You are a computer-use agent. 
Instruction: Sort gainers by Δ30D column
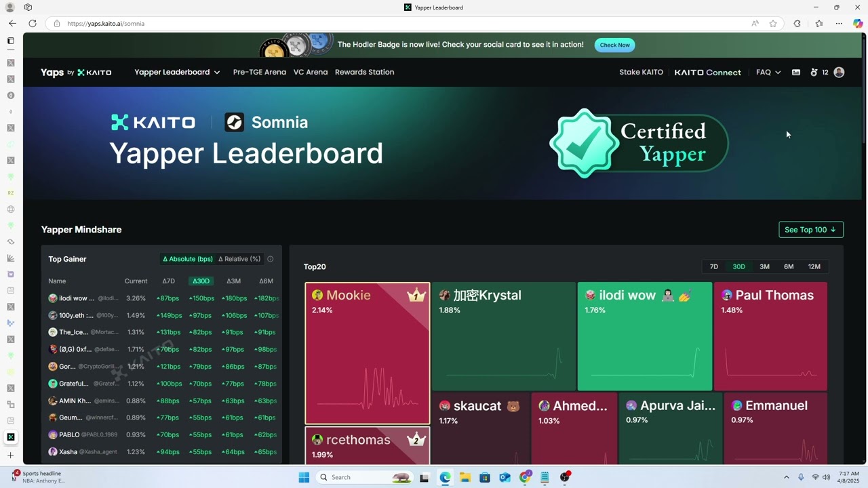(x=201, y=281)
